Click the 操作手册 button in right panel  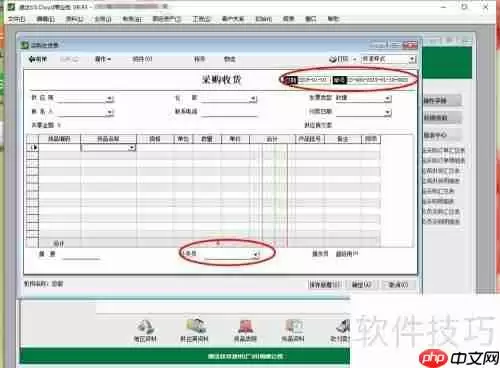click(442, 100)
